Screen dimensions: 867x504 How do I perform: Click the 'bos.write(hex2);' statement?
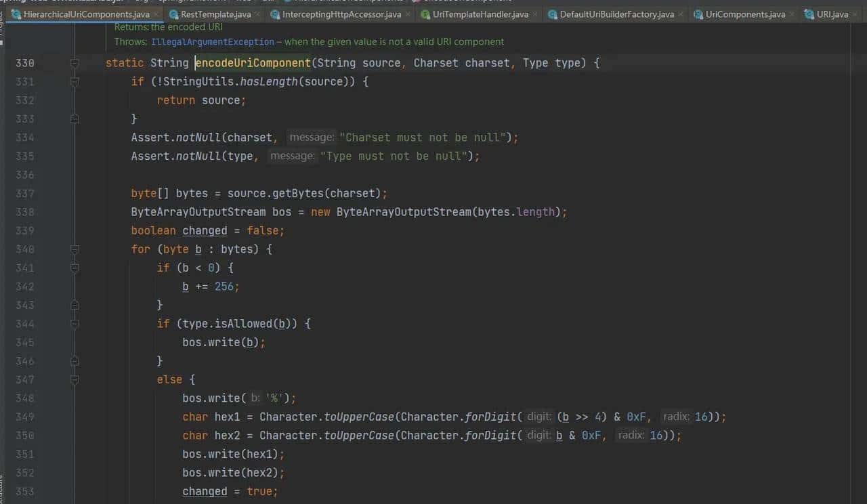234,473
